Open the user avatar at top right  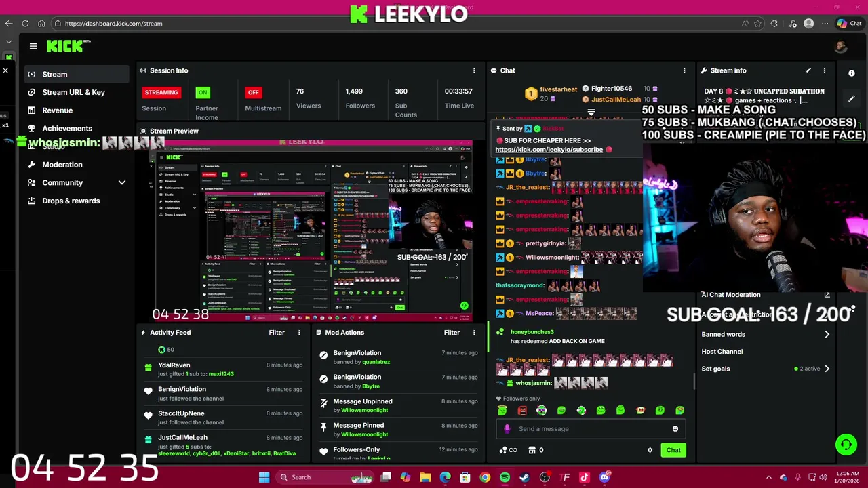pos(841,46)
